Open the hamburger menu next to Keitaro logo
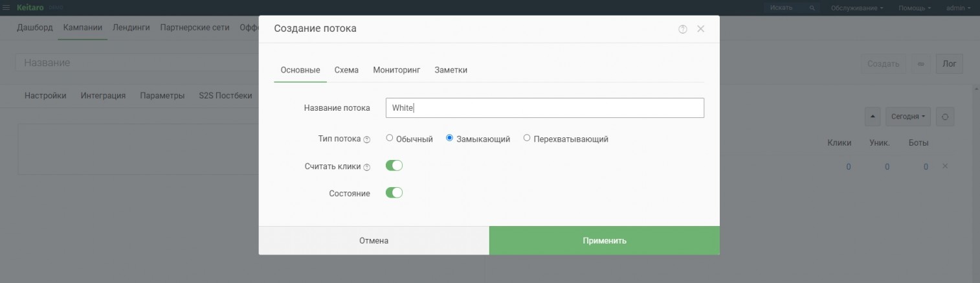Viewport: 980px width, 283px height. point(6,8)
